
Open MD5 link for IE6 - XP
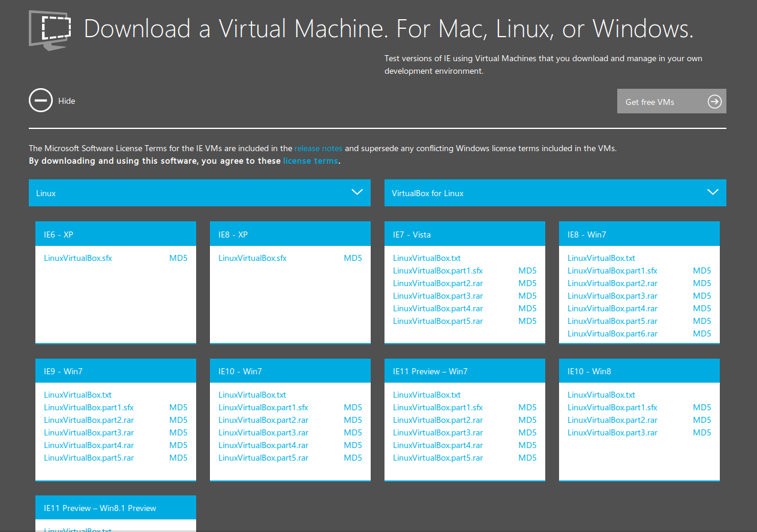pyautogui.click(x=178, y=258)
